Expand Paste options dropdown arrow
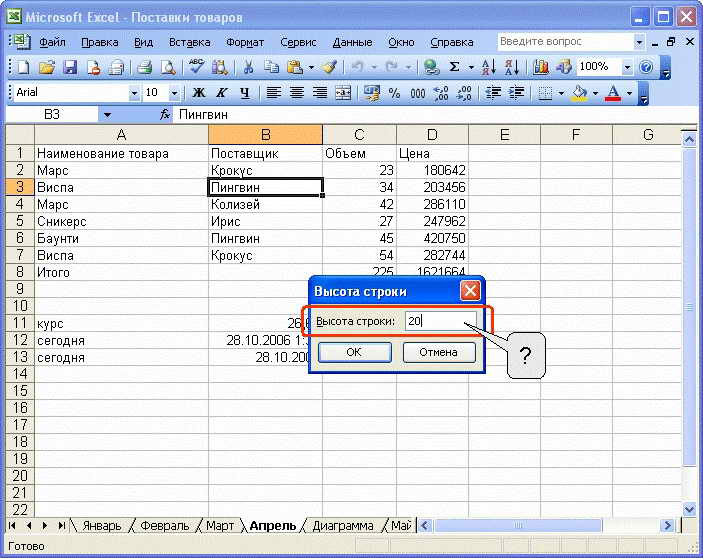The image size is (703, 558). click(x=311, y=67)
